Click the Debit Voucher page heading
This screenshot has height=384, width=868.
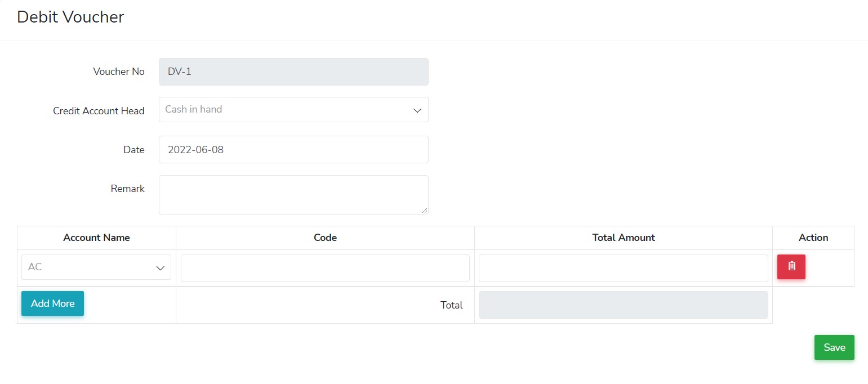(x=70, y=17)
